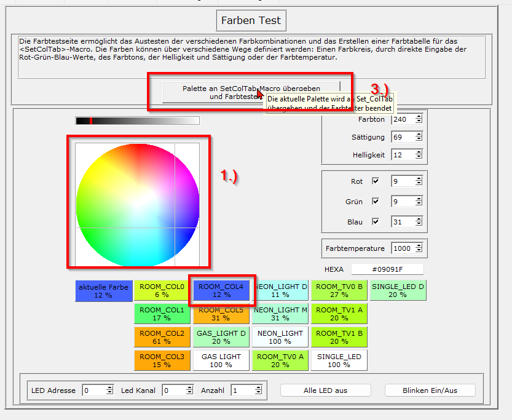Click the Sättigung value spinner
512x420 pixels.
pyautogui.click(x=403, y=137)
